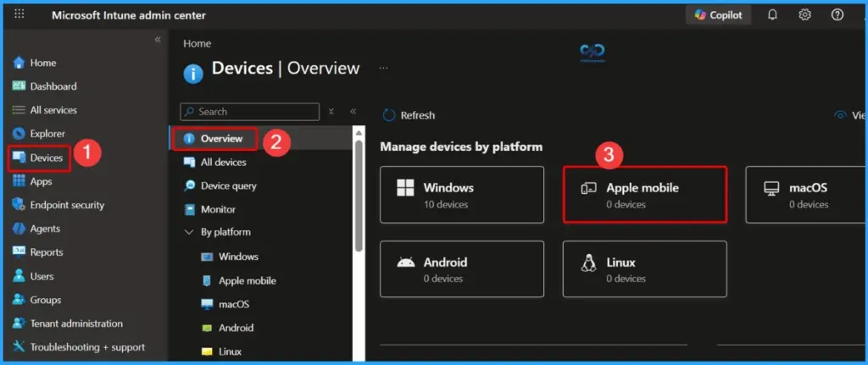868x365 pixels.
Task: Click the Home breadcrumb link
Action: coord(197,44)
